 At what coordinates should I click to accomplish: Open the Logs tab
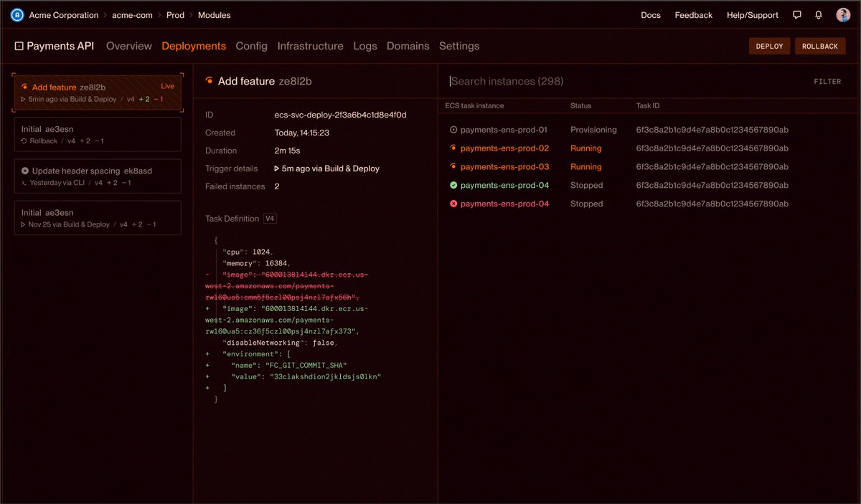(364, 46)
